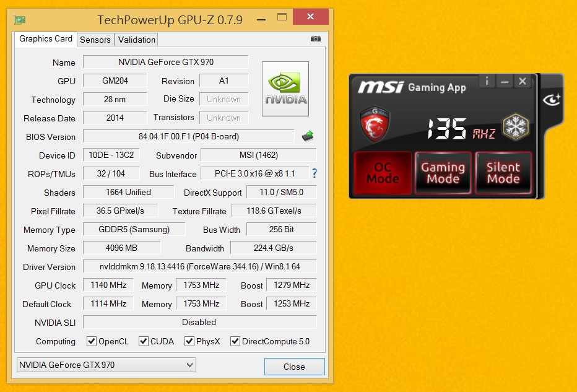Maximize the GPU-Z window
This screenshot has height=392, width=577.
tap(282, 17)
